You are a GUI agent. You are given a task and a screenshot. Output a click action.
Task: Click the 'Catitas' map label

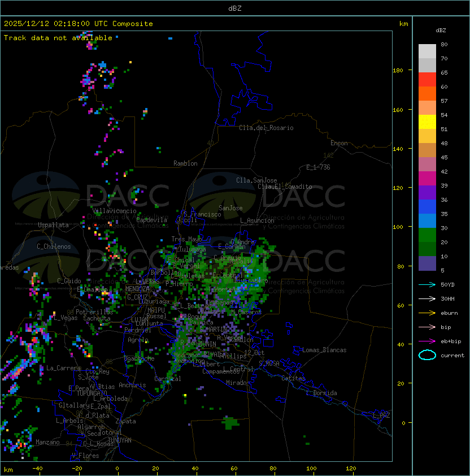pos(293,378)
